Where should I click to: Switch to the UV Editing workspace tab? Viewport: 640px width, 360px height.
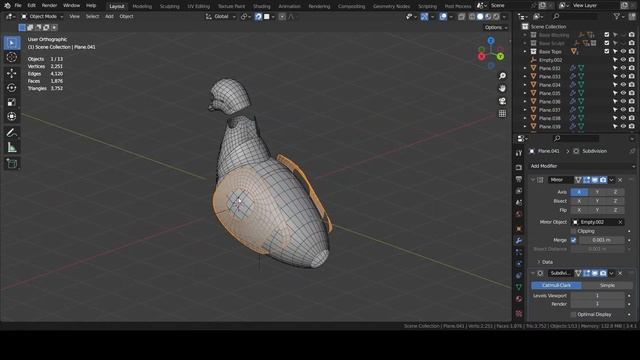click(x=198, y=6)
